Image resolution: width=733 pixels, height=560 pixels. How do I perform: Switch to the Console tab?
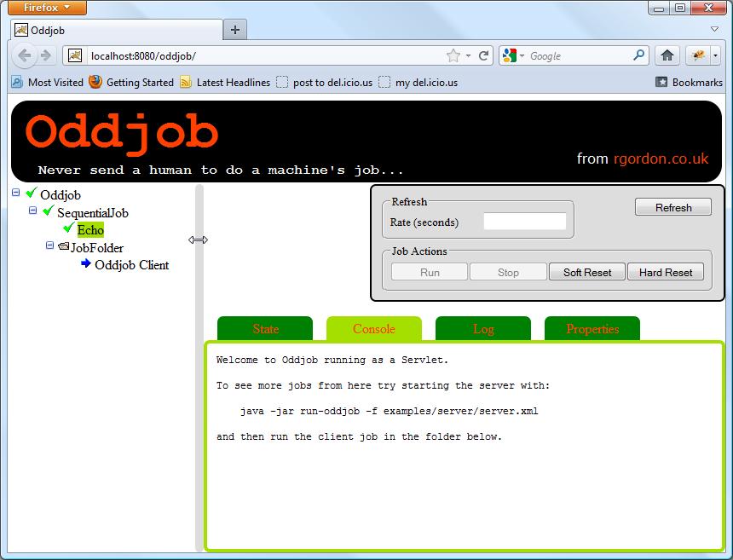(x=374, y=329)
